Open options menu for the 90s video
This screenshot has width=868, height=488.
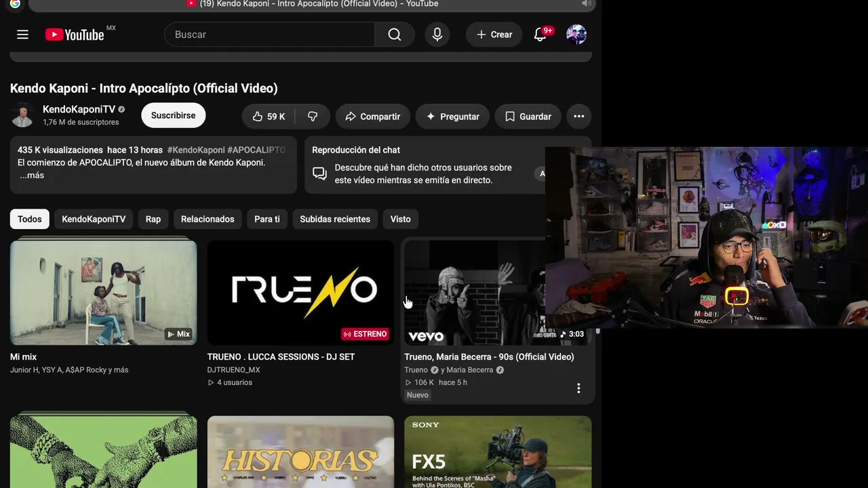tap(578, 388)
